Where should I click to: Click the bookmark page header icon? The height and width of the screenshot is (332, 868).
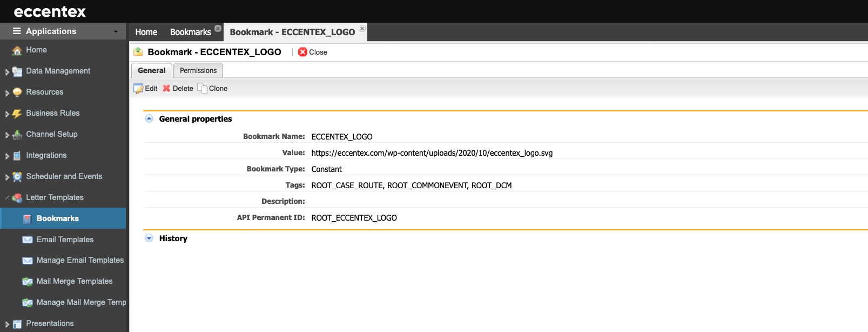pyautogui.click(x=138, y=52)
